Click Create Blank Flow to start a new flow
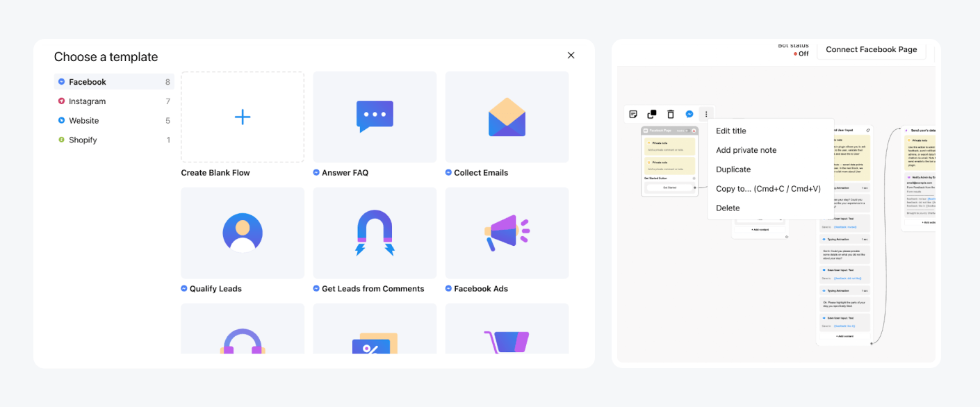 pos(242,117)
